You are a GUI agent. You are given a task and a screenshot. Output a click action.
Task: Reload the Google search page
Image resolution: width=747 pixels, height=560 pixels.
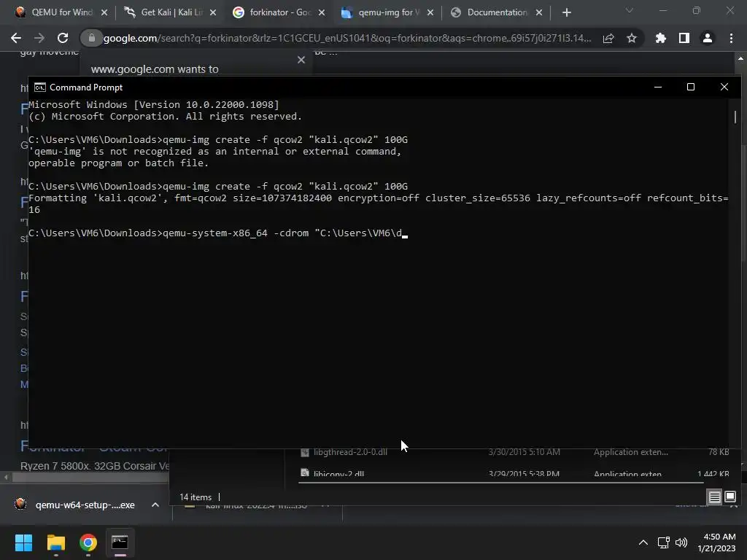coord(63,38)
